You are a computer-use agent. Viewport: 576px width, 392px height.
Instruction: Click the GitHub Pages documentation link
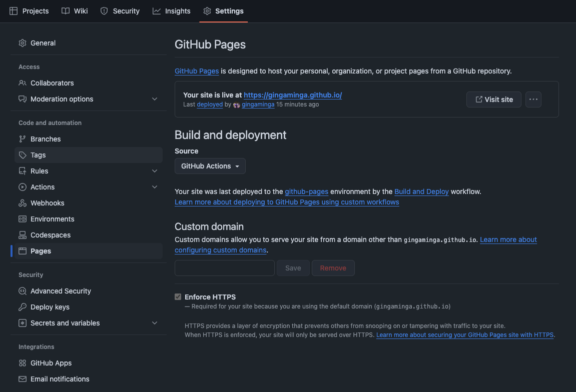point(197,71)
